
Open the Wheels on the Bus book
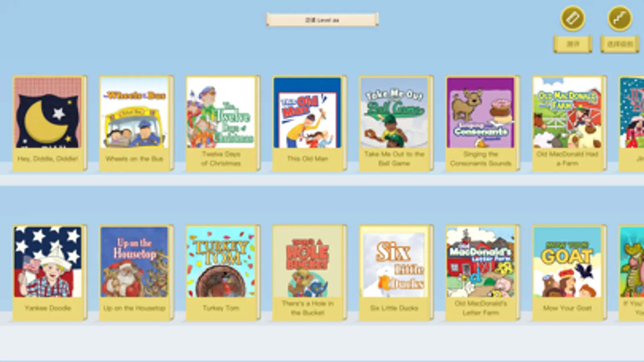tap(137, 123)
